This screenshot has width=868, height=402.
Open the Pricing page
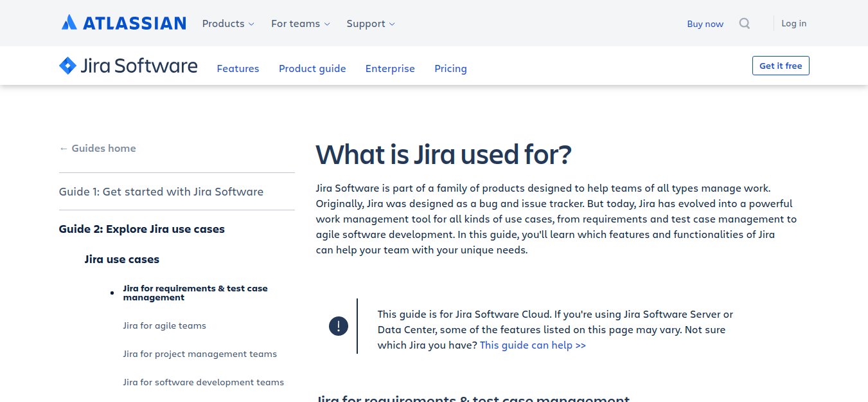(450, 69)
